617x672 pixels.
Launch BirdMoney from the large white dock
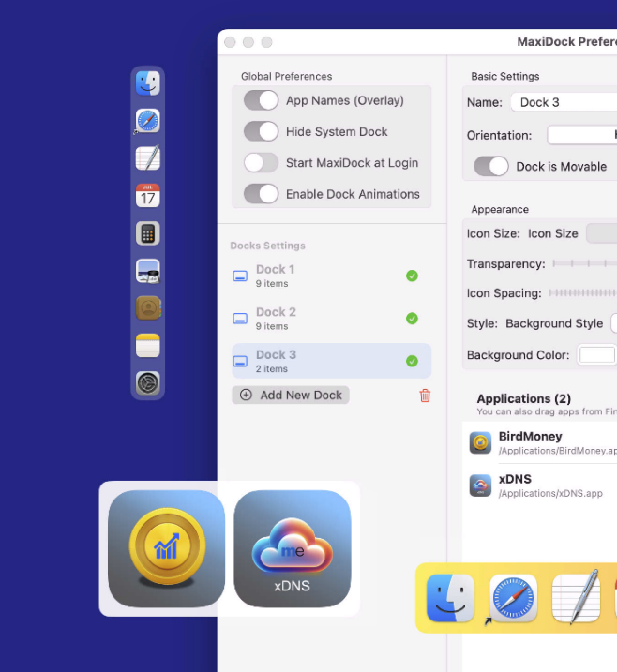[x=166, y=548]
